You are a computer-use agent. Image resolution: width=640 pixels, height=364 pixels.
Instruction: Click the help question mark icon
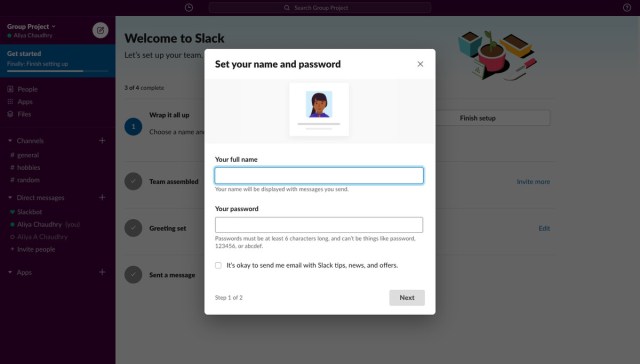[x=627, y=7]
